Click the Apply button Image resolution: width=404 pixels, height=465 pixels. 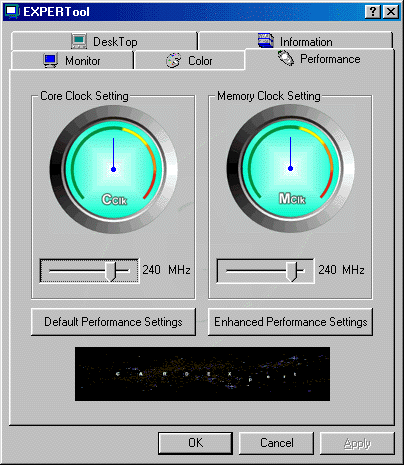point(357,443)
